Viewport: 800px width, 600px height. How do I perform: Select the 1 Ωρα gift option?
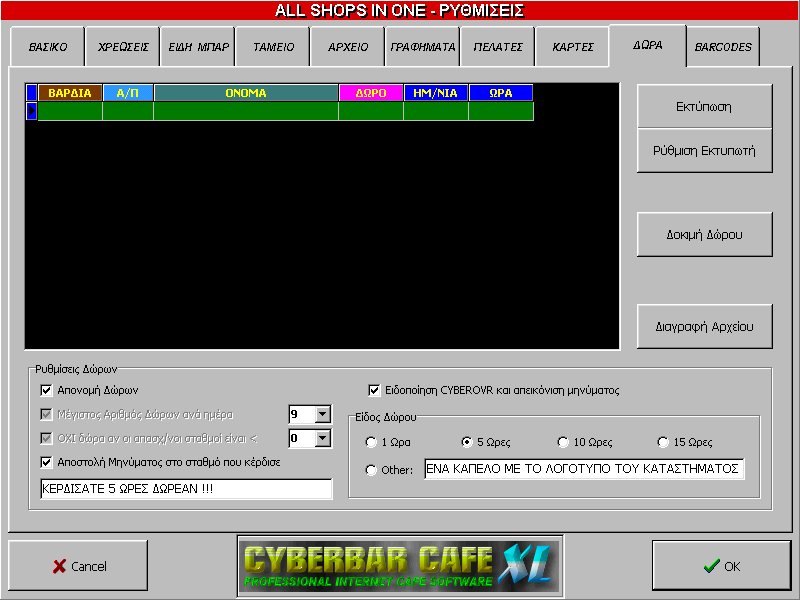point(372,442)
